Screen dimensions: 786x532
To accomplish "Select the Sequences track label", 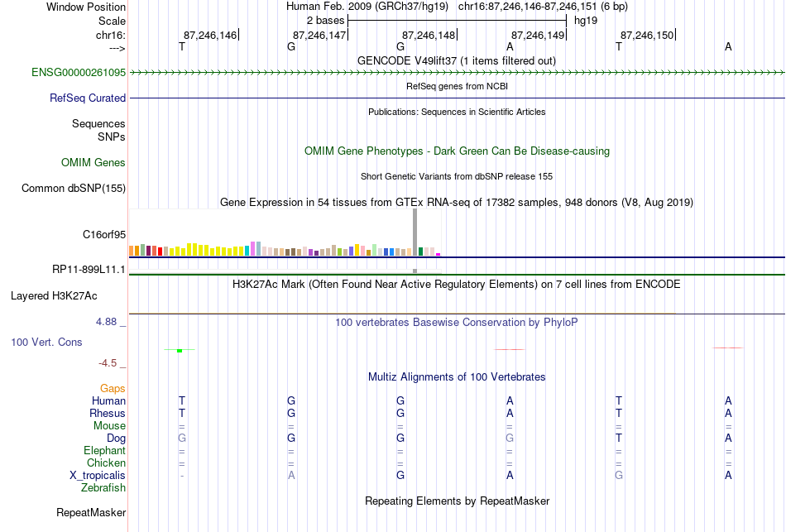I will pos(98,124).
